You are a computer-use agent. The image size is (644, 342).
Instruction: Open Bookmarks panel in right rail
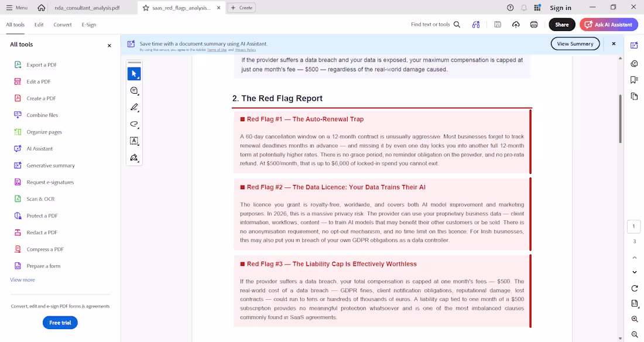tap(634, 80)
